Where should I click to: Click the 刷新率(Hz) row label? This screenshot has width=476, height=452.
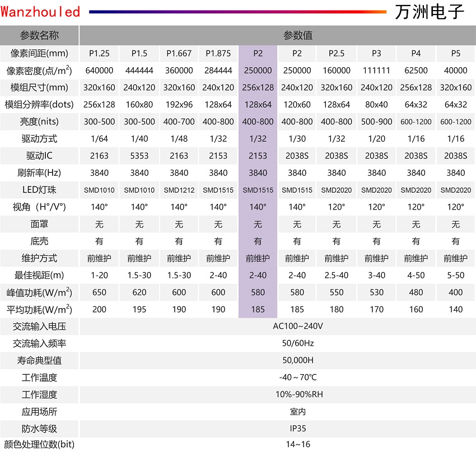[39, 173]
